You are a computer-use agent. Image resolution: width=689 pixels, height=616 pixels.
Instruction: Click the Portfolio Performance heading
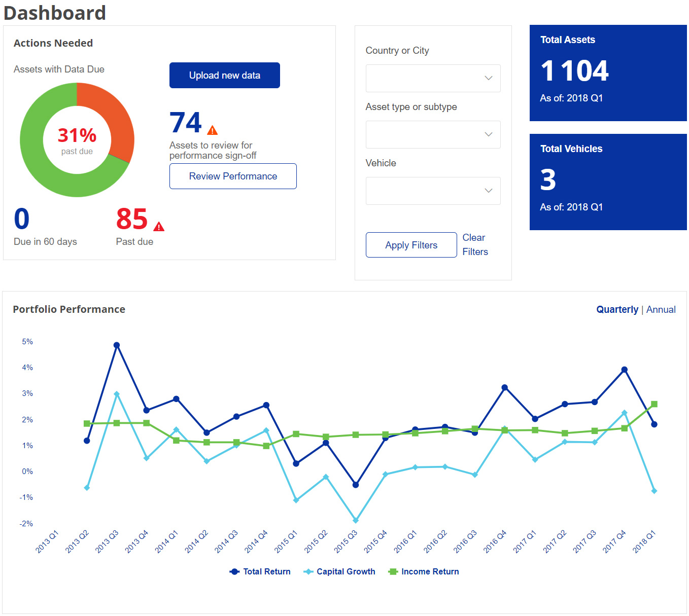click(x=69, y=309)
